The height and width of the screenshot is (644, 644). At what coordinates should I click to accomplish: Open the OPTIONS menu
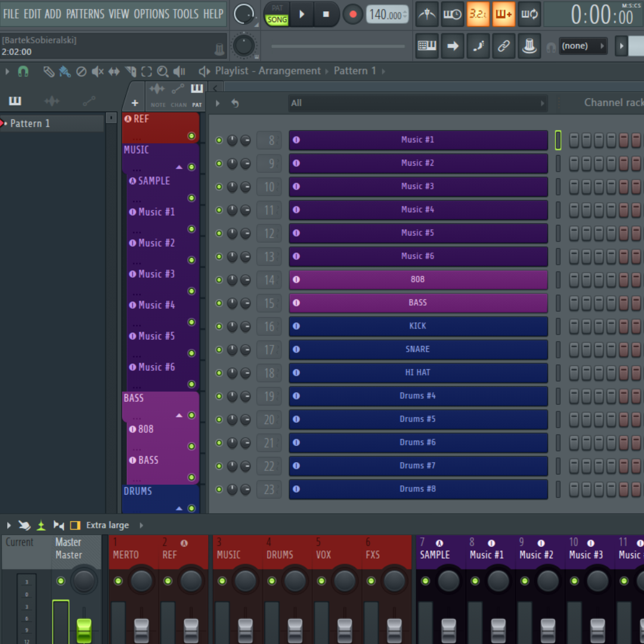coord(151,14)
